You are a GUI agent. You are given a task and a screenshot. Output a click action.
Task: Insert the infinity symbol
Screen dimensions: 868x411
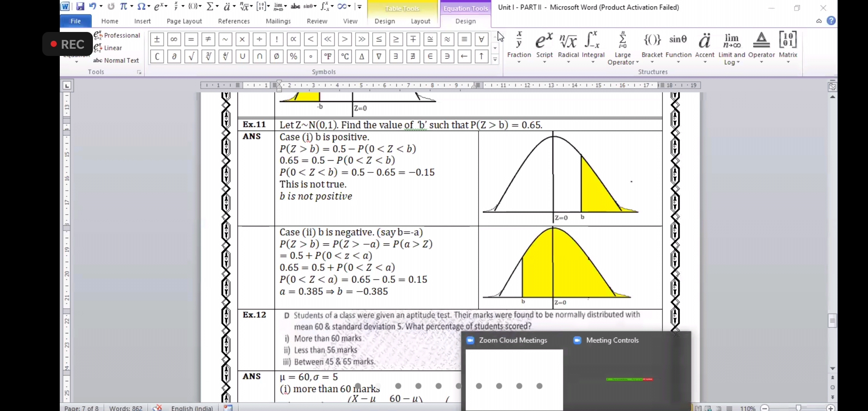(x=174, y=39)
